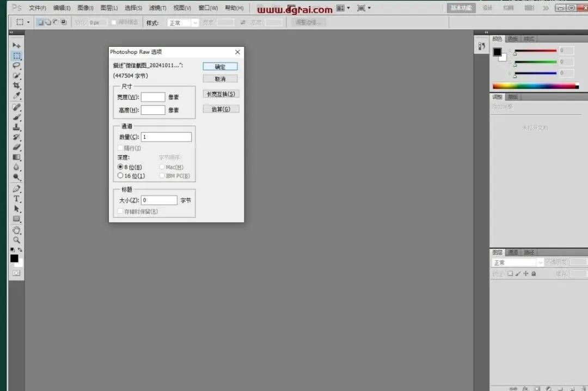588x391 pixels.
Task: Open the 样式 style dropdown
Action: click(x=183, y=23)
